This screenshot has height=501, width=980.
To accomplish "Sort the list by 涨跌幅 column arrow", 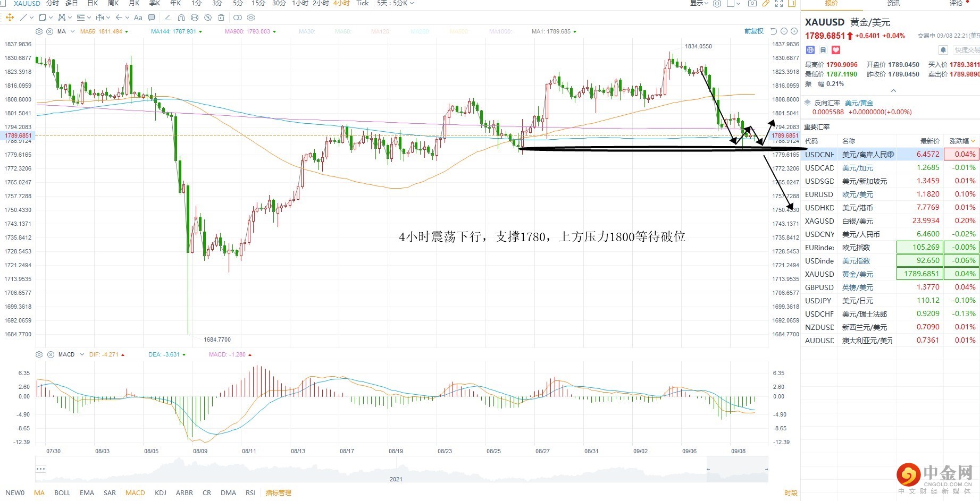I will tap(973, 141).
